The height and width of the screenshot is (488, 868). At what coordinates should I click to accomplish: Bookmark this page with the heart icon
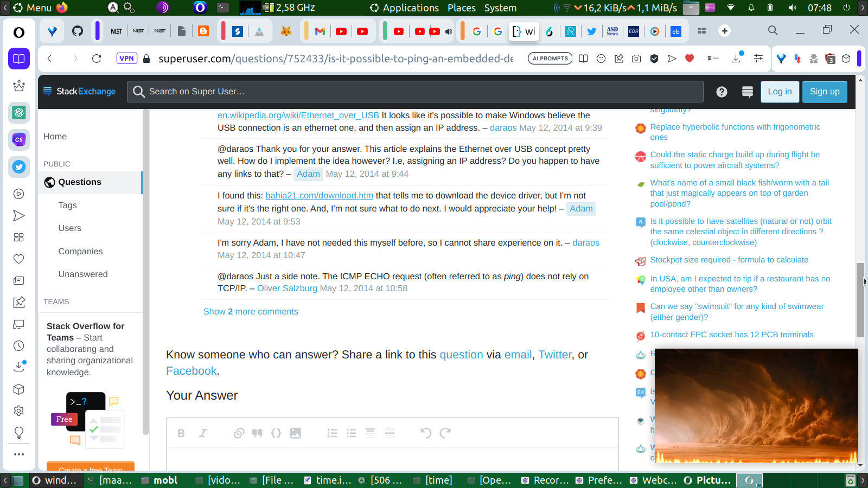[690, 58]
